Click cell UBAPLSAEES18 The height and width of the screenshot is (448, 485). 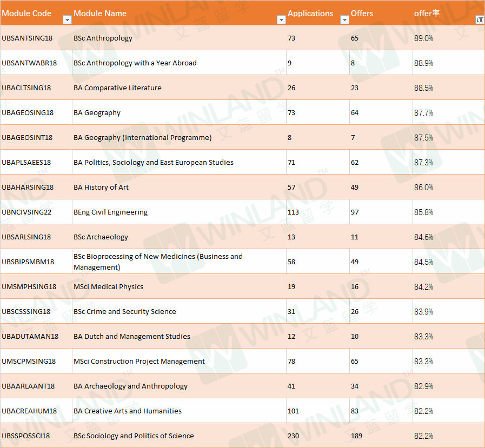(36, 162)
